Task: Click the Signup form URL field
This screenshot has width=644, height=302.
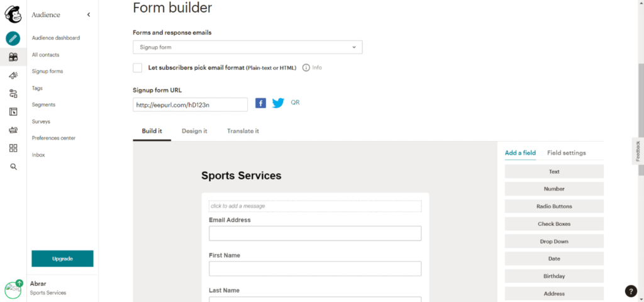Action: click(x=190, y=105)
